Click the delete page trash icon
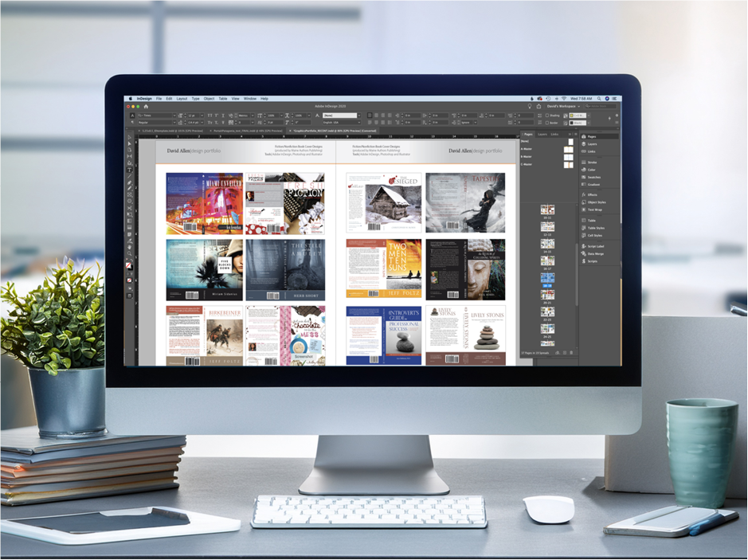The image size is (748, 560). click(x=571, y=353)
